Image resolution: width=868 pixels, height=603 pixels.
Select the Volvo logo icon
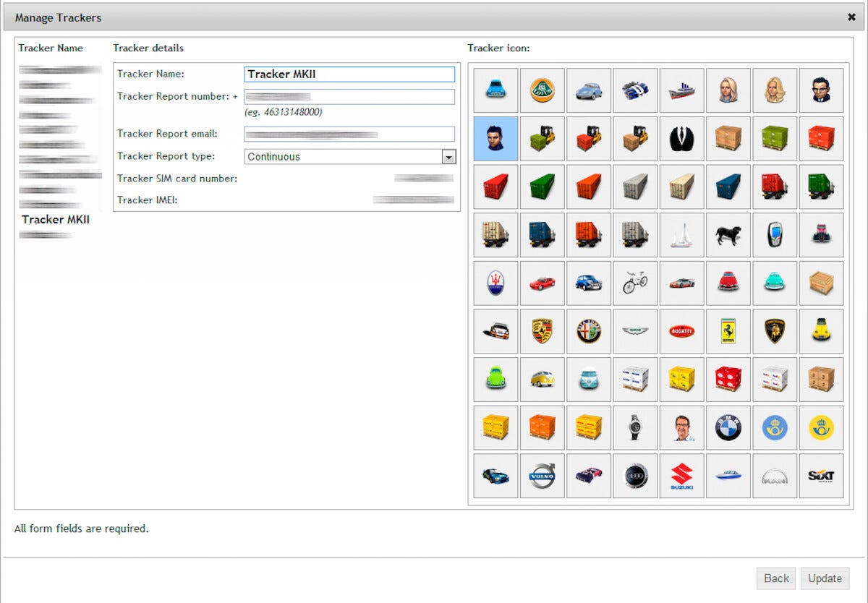(542, 476)
